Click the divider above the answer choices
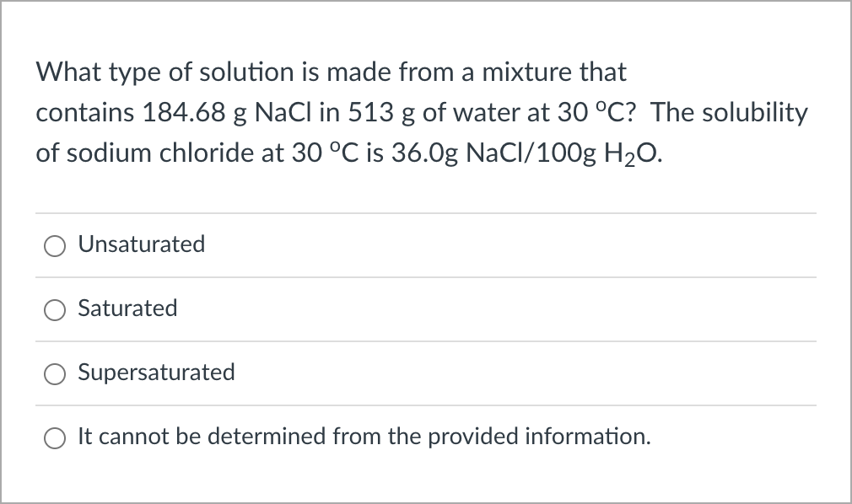The height and width of the screenshot is (504, 852). click(x=426, y=213)
